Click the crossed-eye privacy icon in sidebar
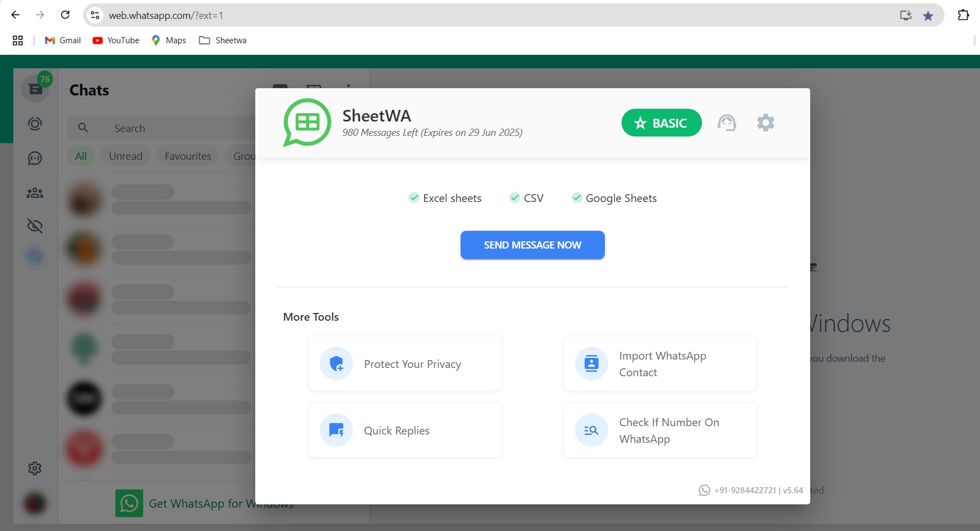 35,226
